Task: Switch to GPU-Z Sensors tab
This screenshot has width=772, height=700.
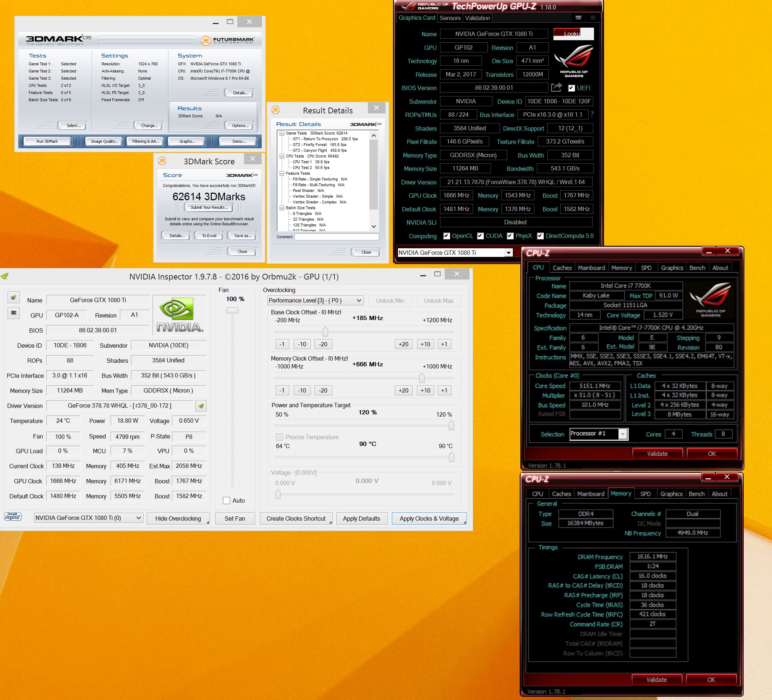Action: click(450, 18)
